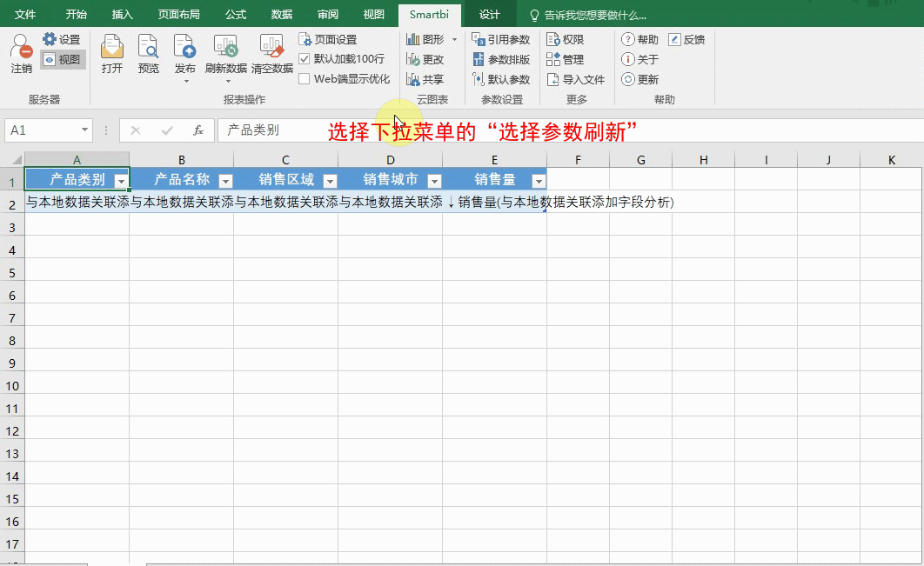Click 导入文件 import file icon
Screen dimensions: 924x566
coord(552,79)
